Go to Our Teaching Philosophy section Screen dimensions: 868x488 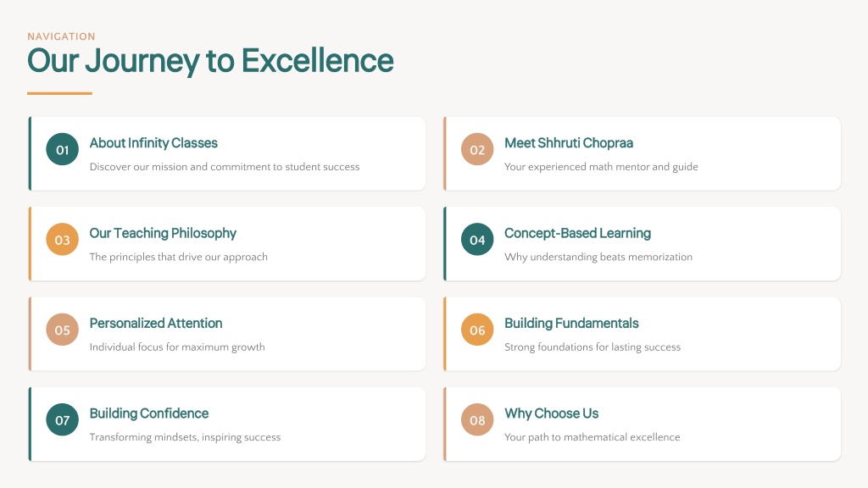point(163,233)
